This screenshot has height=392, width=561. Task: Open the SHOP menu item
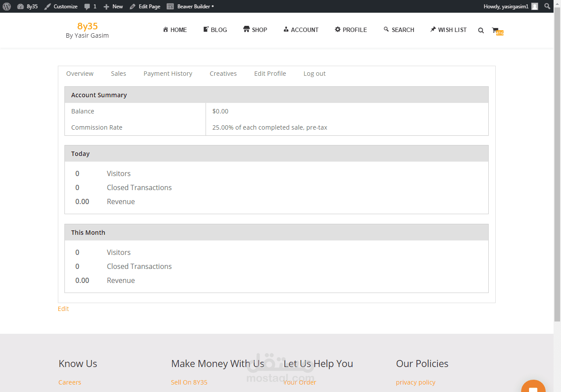[255, 30]
